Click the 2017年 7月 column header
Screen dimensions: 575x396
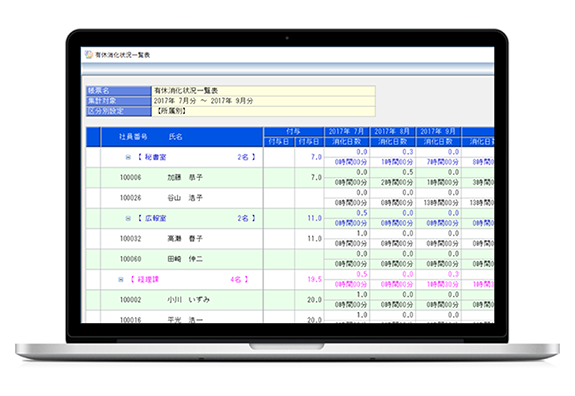click(347, 131)
